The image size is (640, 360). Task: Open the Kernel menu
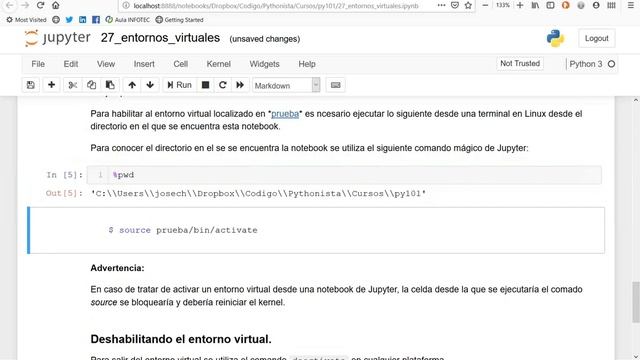point(218,64)
